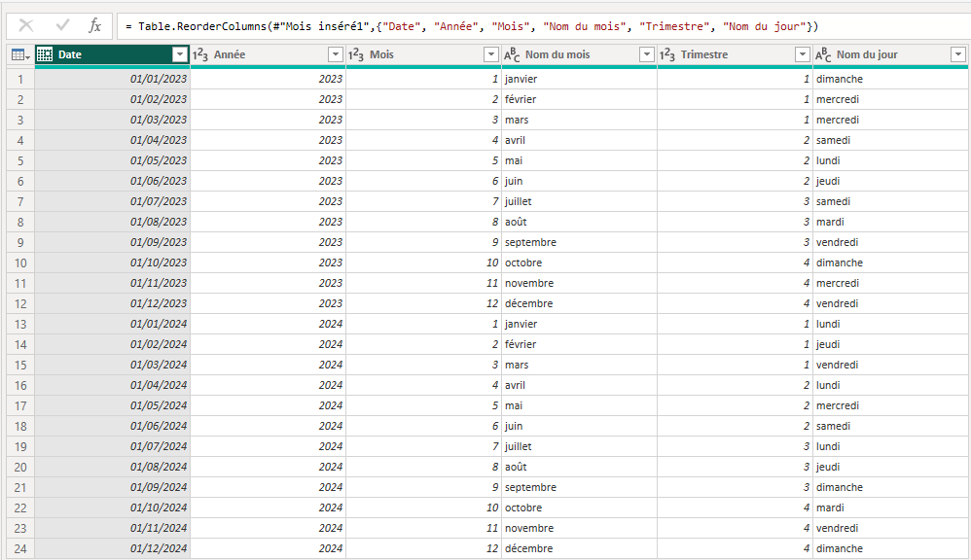
Task: Select the 01/12/2024 date cell
Action: click(112, 548)
